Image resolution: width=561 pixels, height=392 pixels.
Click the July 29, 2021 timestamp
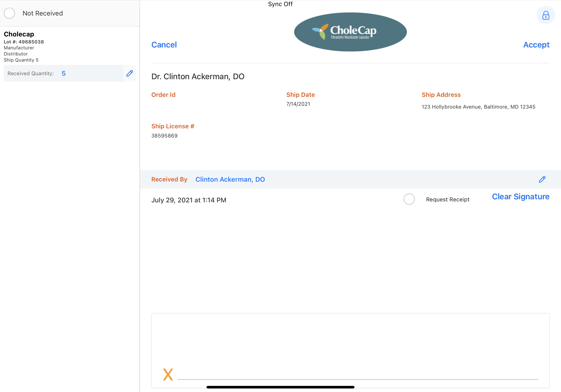tap(189, 200)
